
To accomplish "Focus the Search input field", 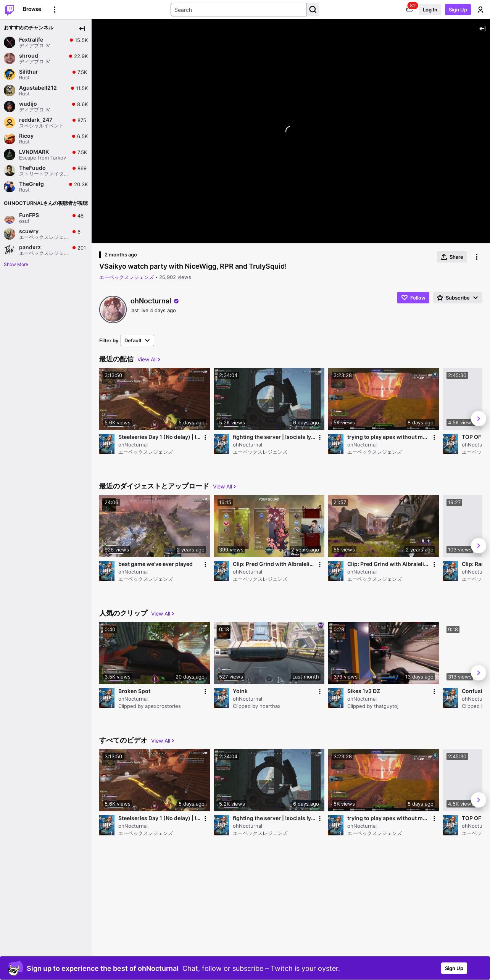I will point(239,10).
